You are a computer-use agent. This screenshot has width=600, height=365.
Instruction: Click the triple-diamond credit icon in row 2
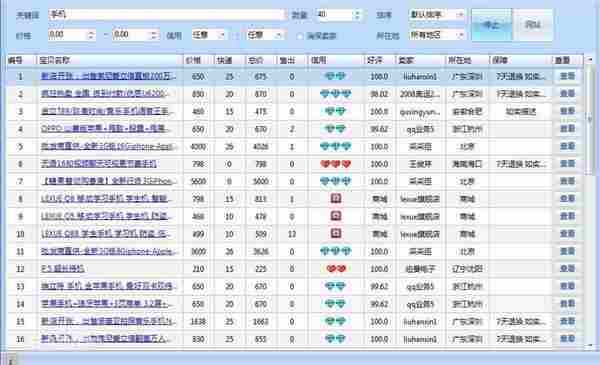[335, 94]
